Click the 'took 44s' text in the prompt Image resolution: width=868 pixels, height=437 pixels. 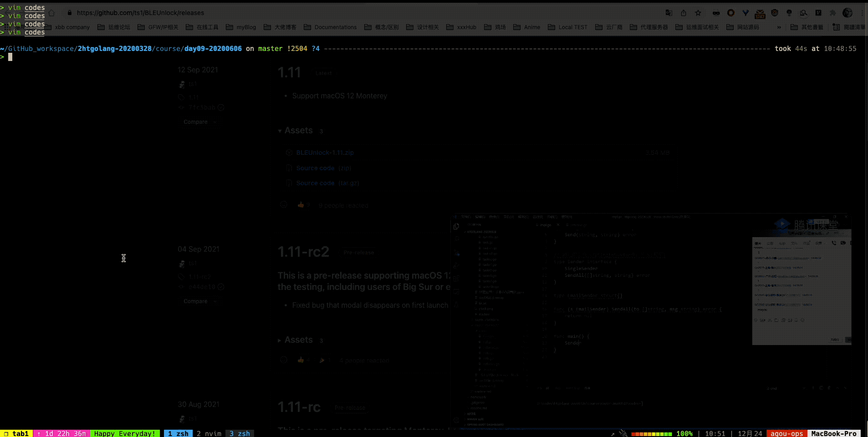click(x=791, y=49)
